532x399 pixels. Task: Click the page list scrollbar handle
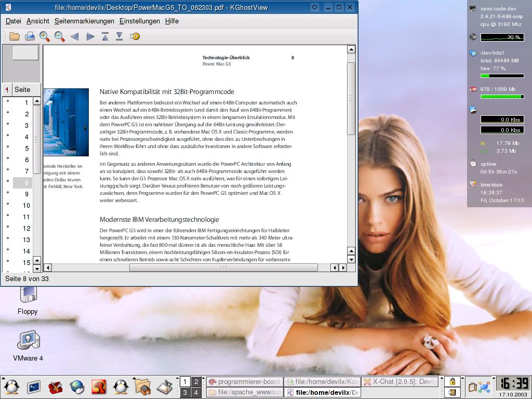37,139
